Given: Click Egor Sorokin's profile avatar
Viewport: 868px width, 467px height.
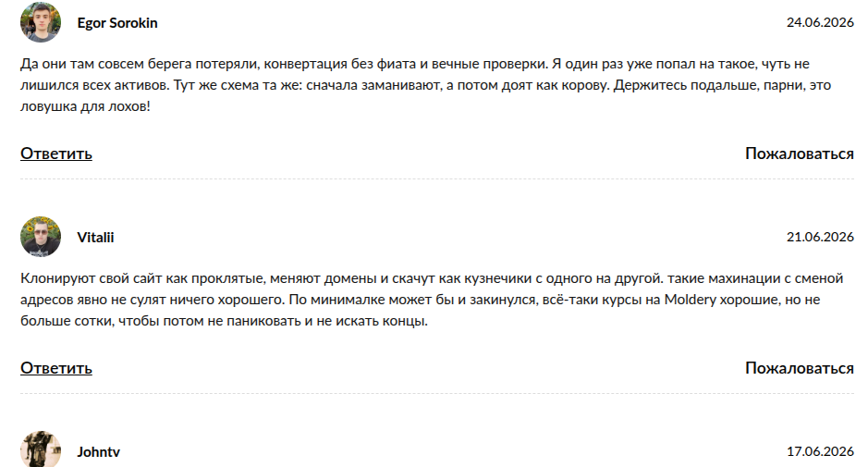Looking at the screenshot, I should click(41, 22).
